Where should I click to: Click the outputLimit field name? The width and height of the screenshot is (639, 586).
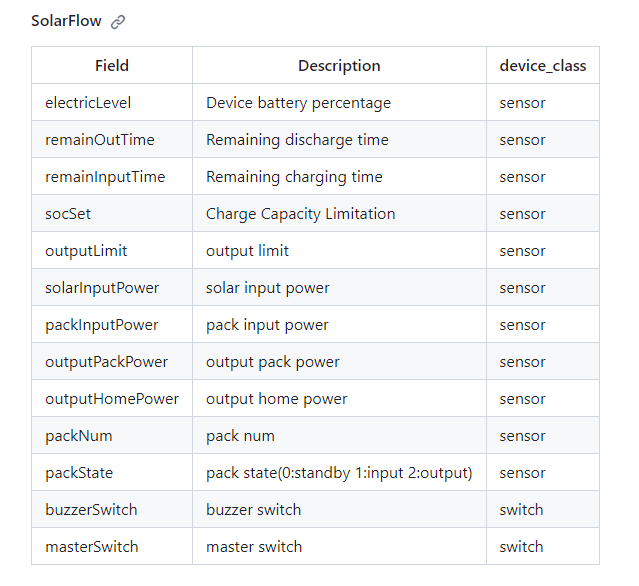click(86, 251)
